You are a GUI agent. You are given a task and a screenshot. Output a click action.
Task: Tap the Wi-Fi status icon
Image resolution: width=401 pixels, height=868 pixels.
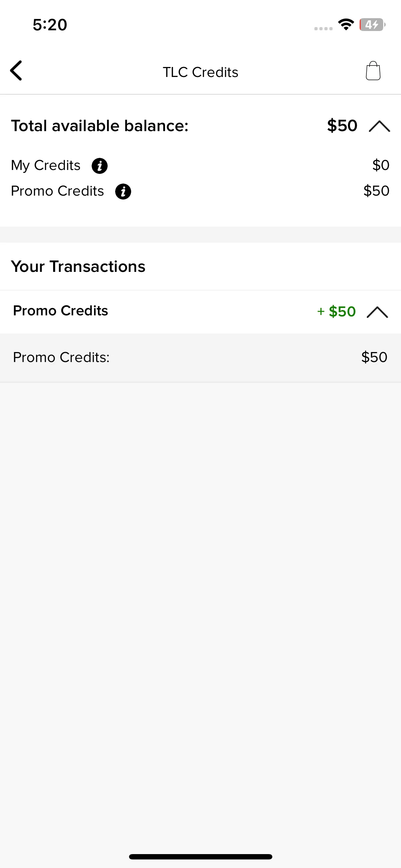[346, 25]
